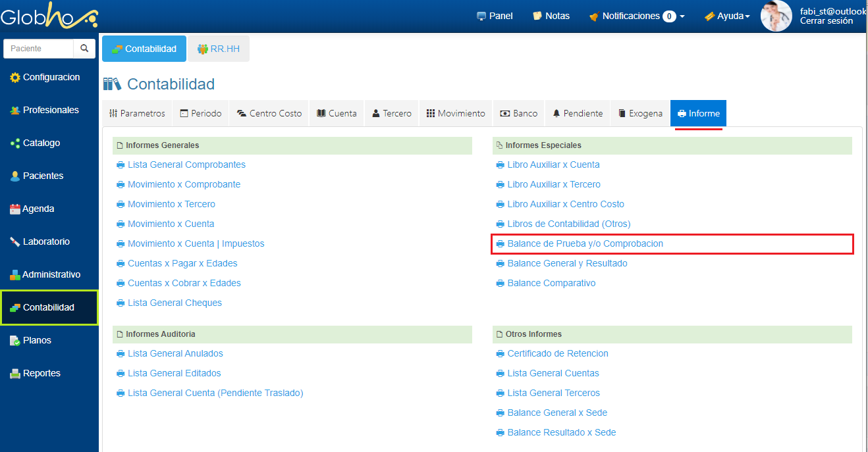
Task: Expand the Notificaciones dropdown
Action: coord(636,16)
